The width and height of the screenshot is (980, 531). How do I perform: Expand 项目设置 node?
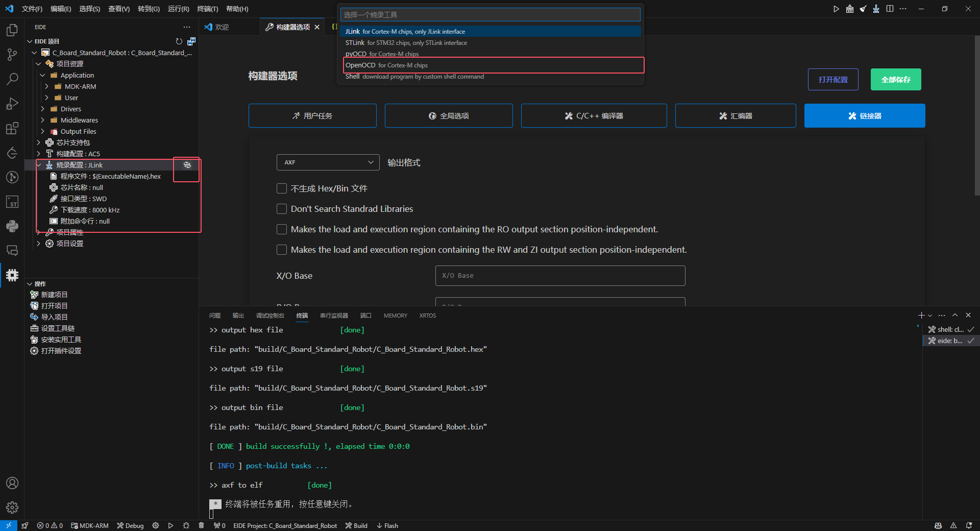click(x=39, y=244)
